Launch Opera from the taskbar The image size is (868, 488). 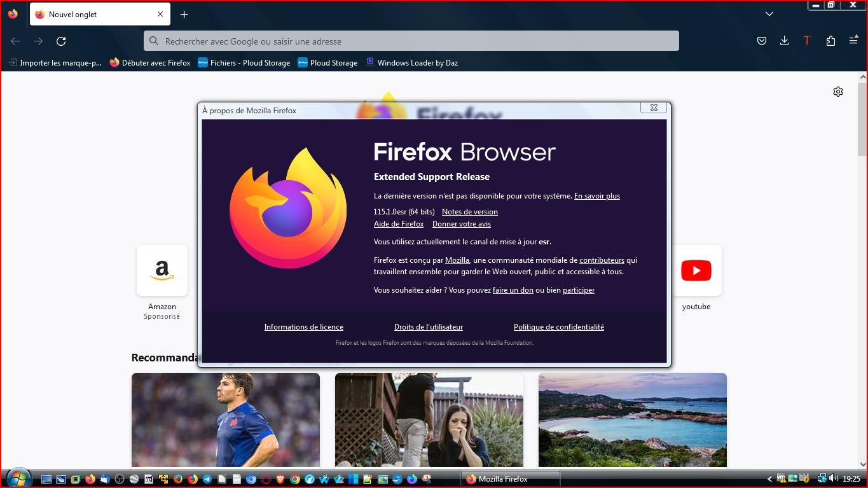266,479
